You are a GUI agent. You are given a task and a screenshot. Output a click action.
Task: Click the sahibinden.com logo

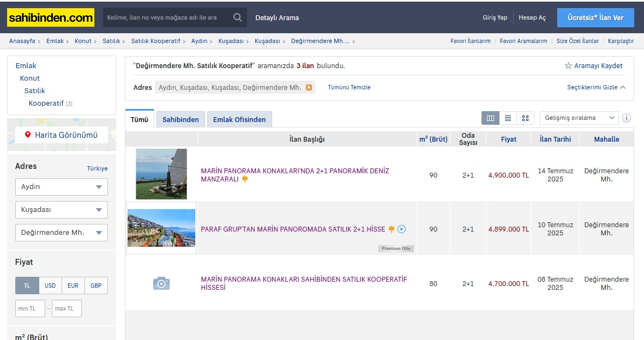click(50, 17)
